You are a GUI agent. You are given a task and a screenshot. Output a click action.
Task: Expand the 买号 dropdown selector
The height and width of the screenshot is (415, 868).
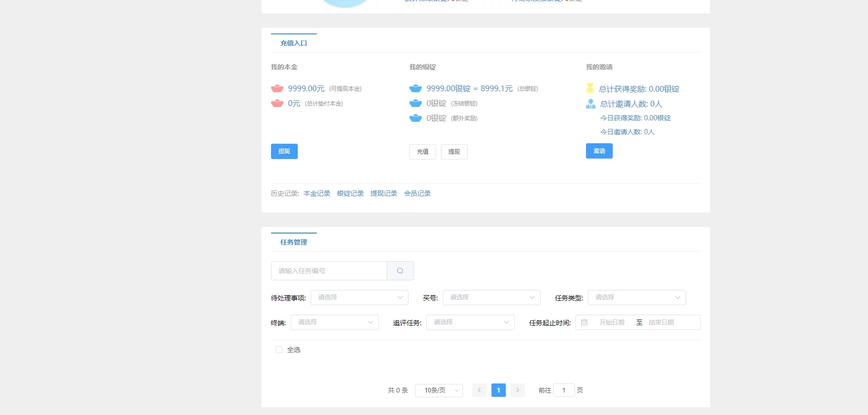point(491,298)
